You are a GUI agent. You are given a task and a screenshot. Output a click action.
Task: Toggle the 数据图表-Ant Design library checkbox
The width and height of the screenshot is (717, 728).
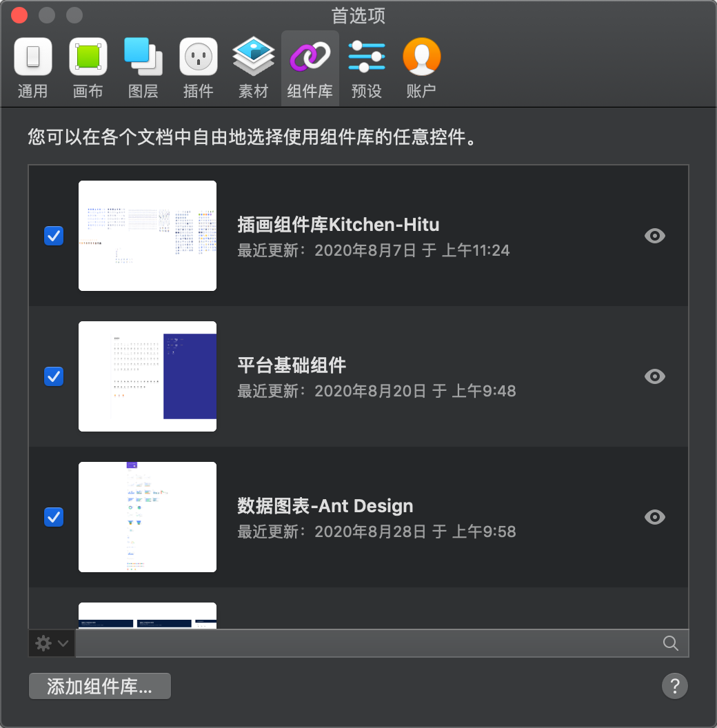tap(54, 517)
